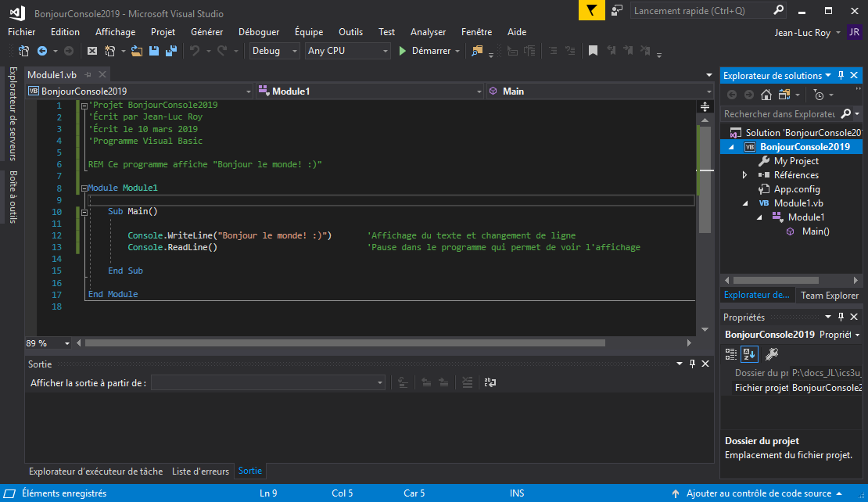Open Property Pages wrench icon in Propriétés

click(772, 354)
